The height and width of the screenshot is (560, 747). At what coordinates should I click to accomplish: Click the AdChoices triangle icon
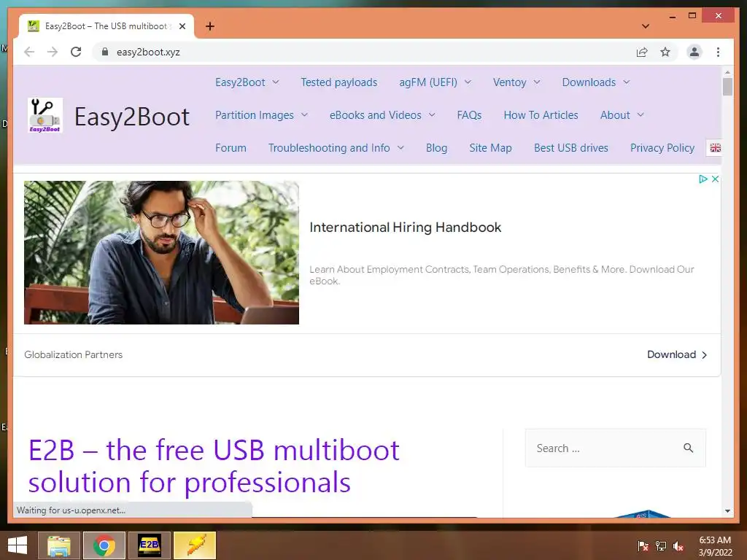[703, 179]
